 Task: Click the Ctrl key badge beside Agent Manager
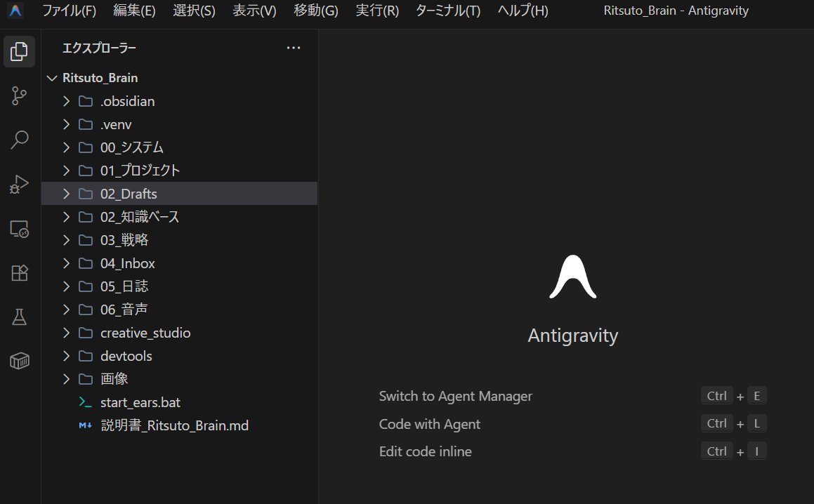tap(716, 395)
